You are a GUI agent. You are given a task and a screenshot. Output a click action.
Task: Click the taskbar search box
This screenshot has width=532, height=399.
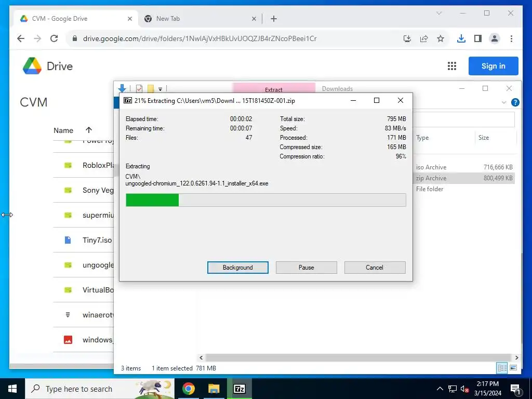[x=100, y=389]
